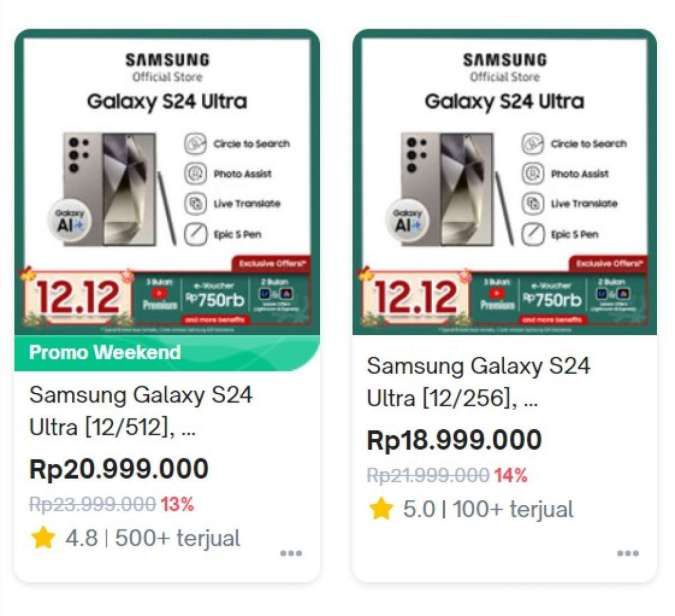Click the 500+ terjual sold count
The image size is (675, 616).
pos(177,538)
